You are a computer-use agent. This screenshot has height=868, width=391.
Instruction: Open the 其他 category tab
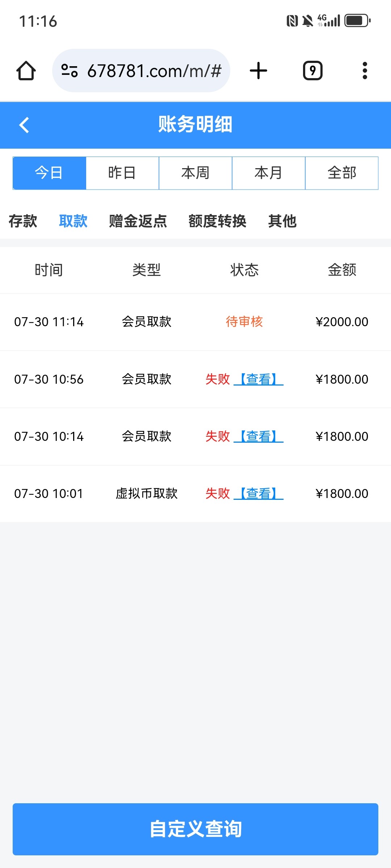pyautogui.click(x=282, y=221)
